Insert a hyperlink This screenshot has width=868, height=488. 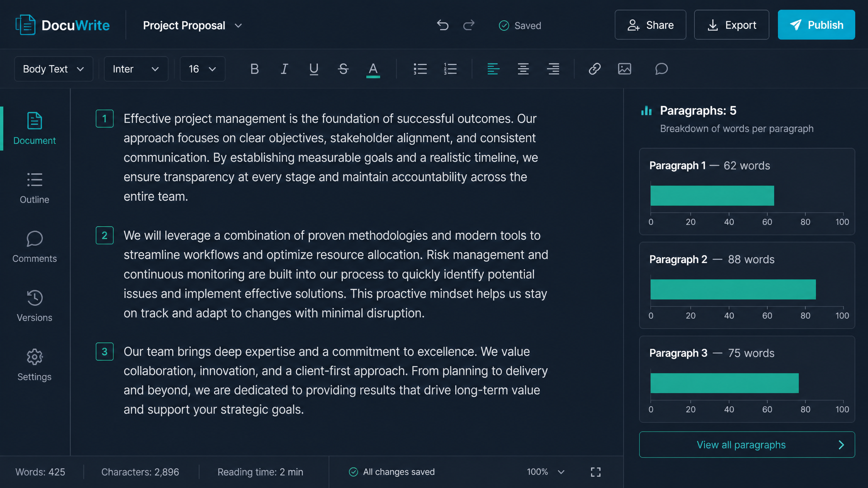pyautogui.click(x=595, y=69)
